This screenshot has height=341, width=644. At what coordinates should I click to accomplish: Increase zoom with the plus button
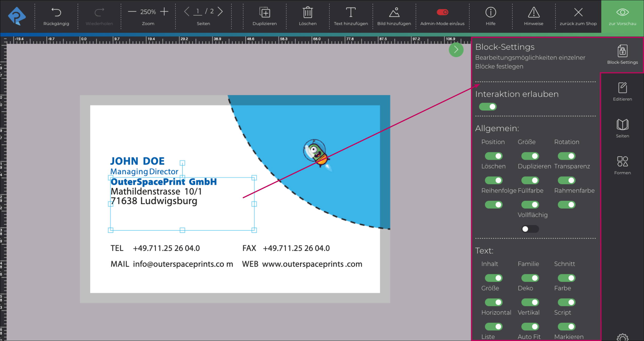click(164, 12)
